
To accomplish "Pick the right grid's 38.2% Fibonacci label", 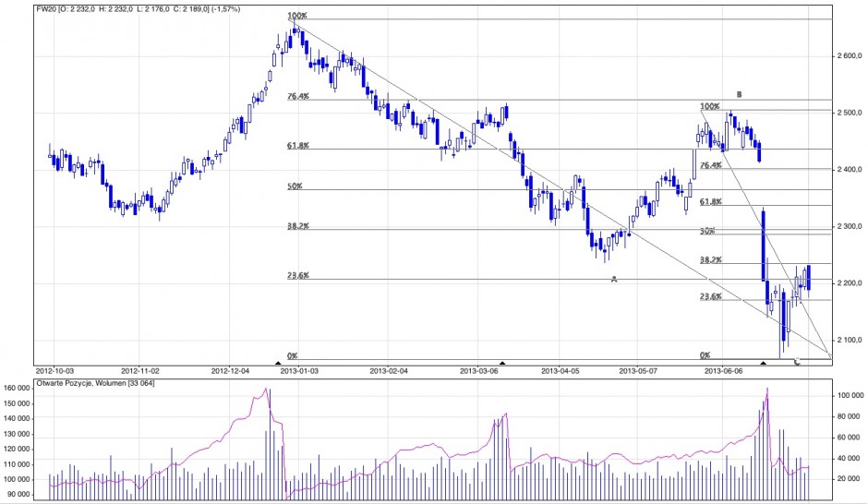I will pyautogui.click(x=711, y=260).
